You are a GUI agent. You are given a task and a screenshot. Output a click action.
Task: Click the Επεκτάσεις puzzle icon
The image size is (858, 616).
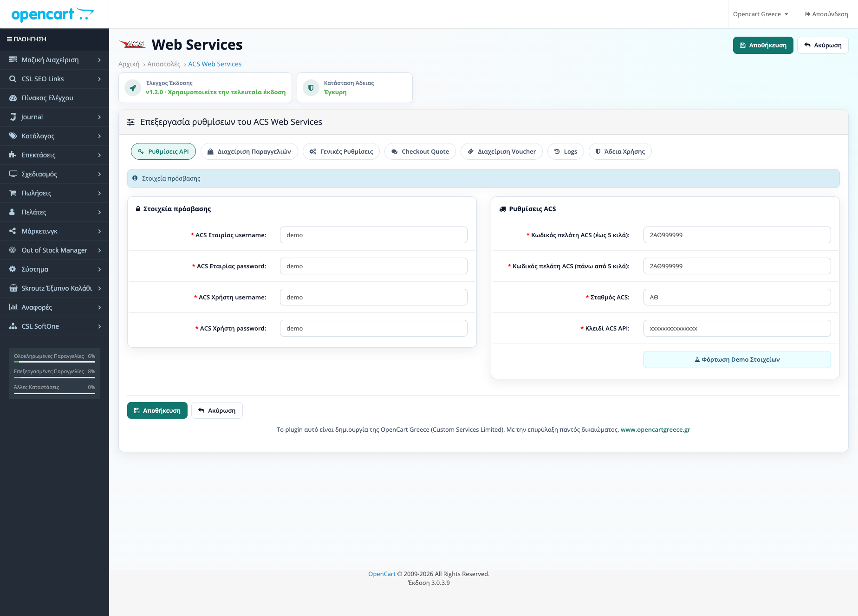[x=13, y=155]
